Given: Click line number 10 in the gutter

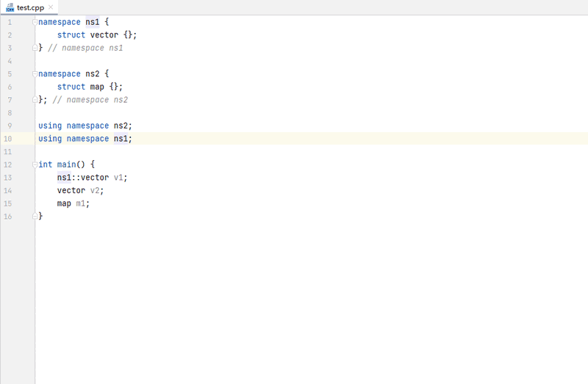Looking at the screenshot, I should click(8, 138).
